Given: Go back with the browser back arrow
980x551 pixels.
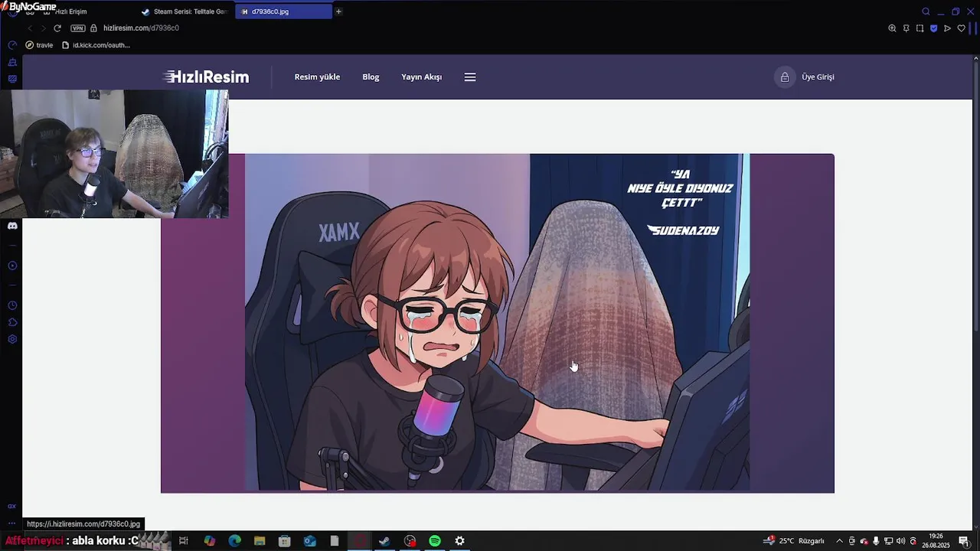Looking at the screenshot, I should [30, 28].
